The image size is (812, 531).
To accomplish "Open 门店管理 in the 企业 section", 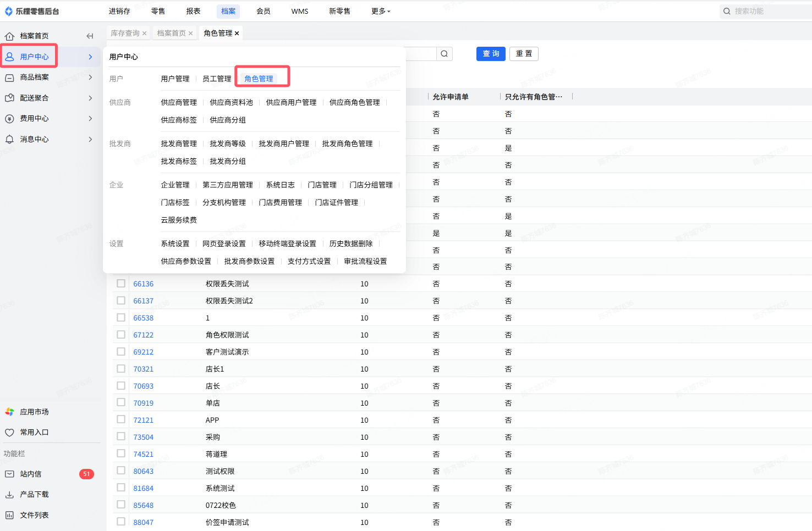I will click(322, 185).
